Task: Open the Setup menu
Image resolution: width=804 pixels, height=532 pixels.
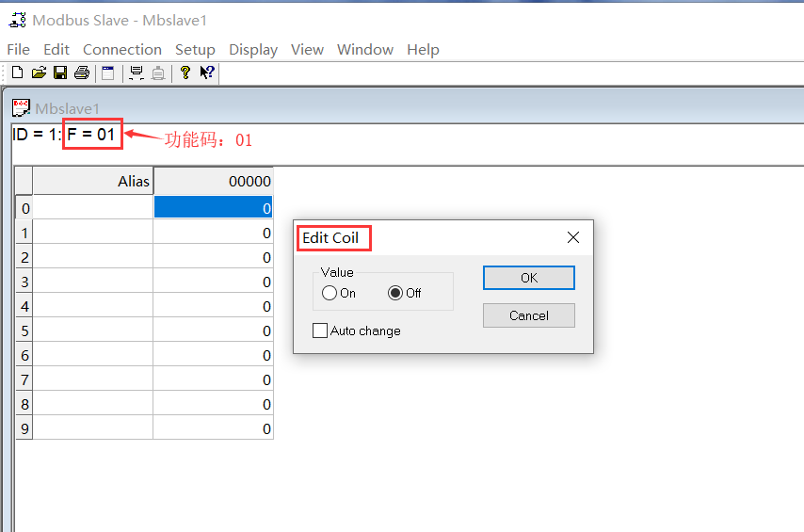Action: coord(195,49)
